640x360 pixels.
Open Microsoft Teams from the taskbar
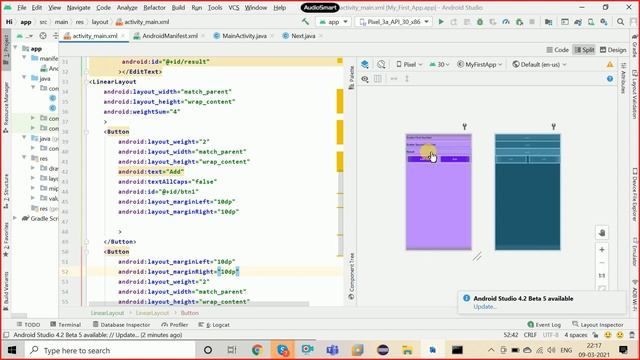pyautogui.click(x=332, y=350)
